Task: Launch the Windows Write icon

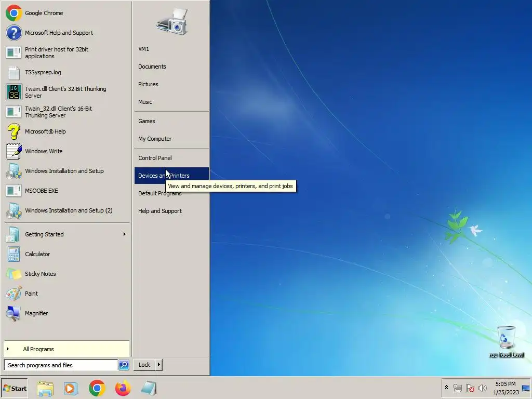Action: pos(14,151)
